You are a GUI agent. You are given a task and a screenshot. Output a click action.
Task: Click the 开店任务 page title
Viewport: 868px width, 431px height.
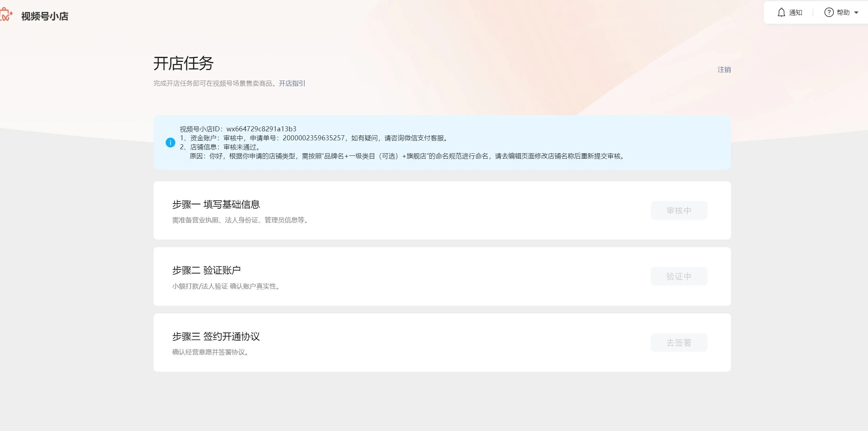[183, 63]
